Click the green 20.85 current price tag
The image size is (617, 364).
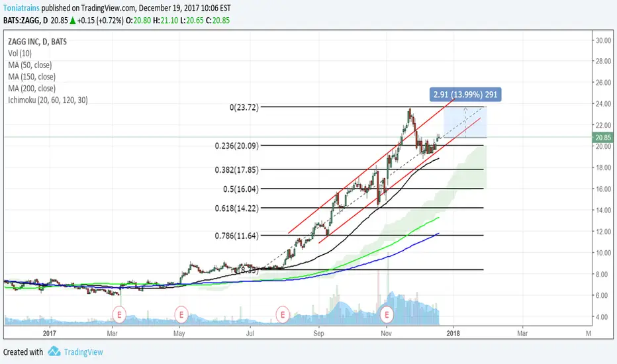point(603,138)
